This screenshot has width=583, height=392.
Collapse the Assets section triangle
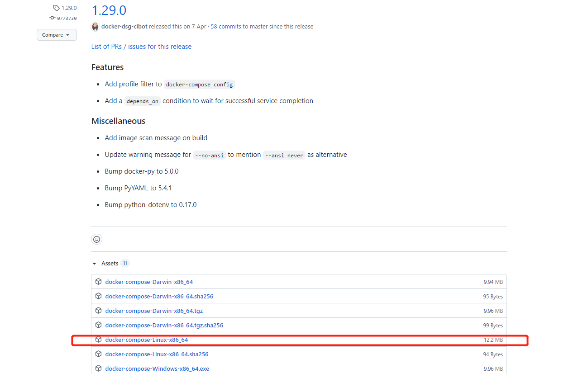pyautogui.click(x=95, y=264)
